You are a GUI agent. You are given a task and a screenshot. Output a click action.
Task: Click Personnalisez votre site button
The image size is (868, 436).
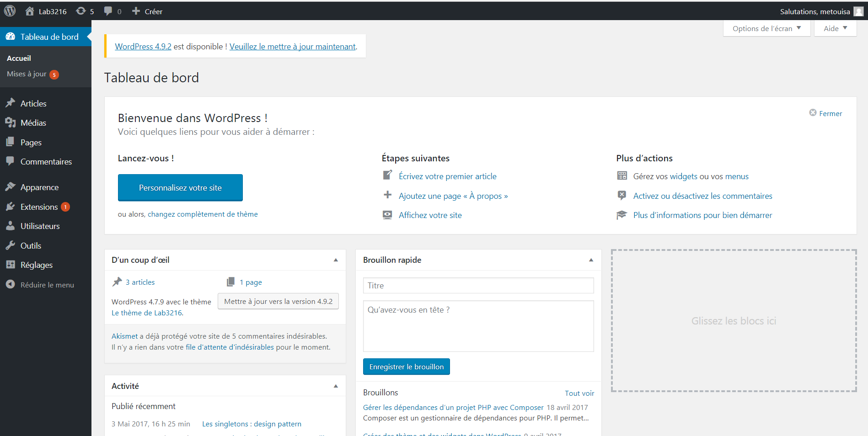click(180, 188)
